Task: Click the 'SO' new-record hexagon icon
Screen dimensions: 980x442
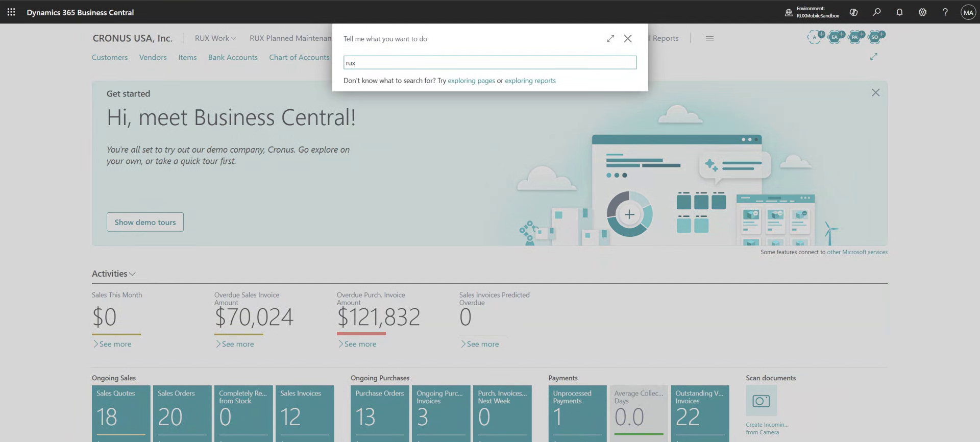Action: tap(876, 37)
